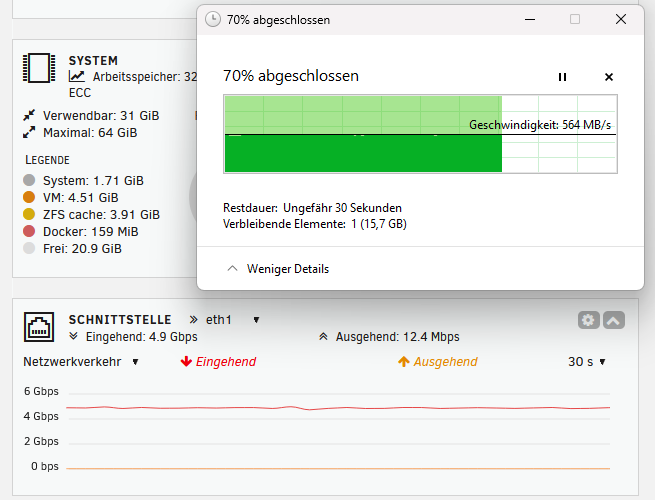The width and height of the screenshot is (655, 500).
Task: Click the double-down chevron beside Eingehend: 4.9 Gbps
Action: (74, 336)
